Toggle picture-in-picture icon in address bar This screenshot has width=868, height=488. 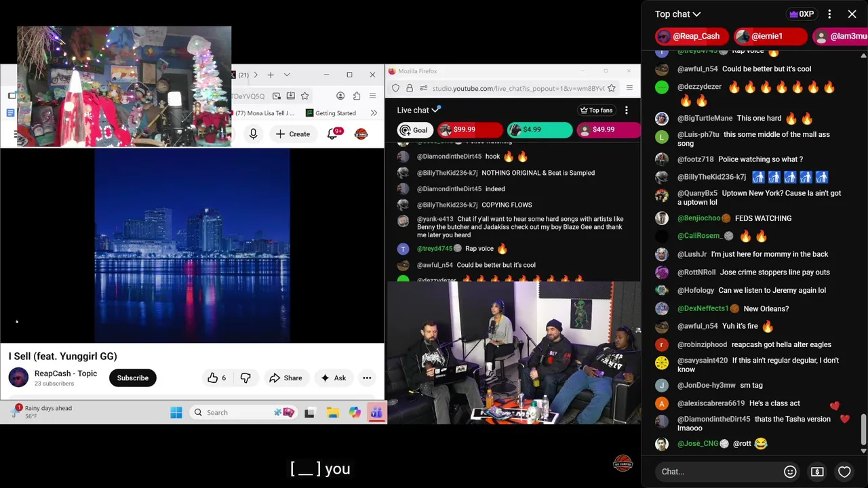click(x=277, y=96)
